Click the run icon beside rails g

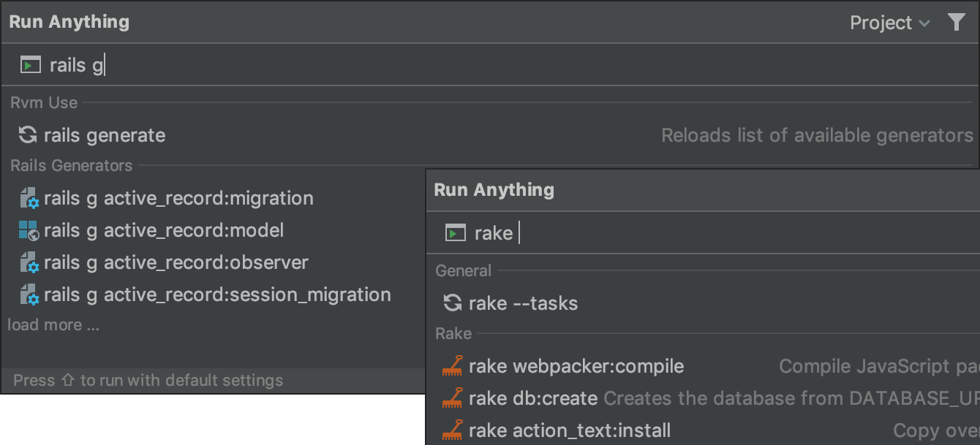(x=30, y=66)
